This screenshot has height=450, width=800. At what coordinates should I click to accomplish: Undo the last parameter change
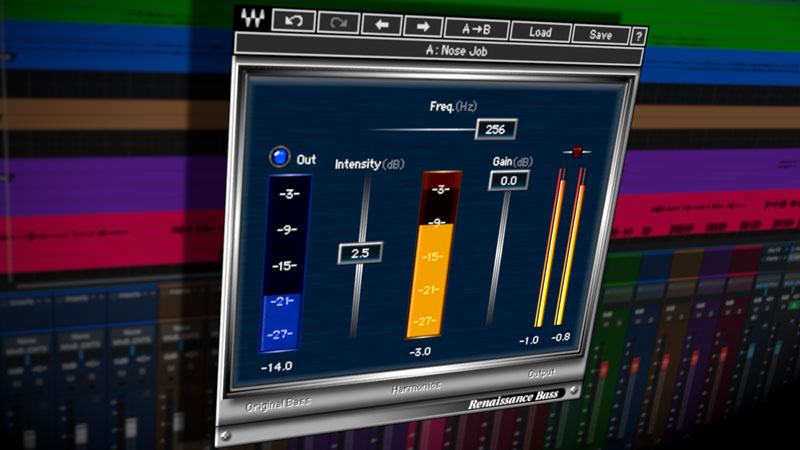(x=291, y=21)
